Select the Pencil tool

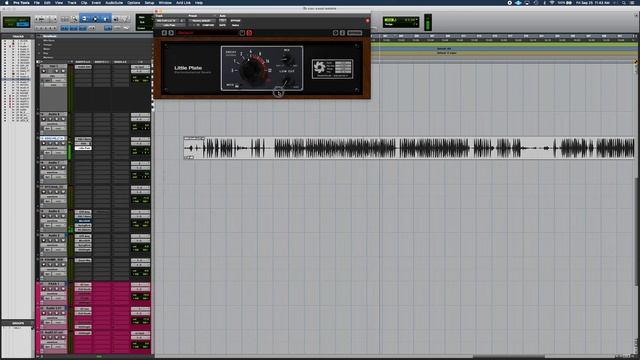pos(125,19)
